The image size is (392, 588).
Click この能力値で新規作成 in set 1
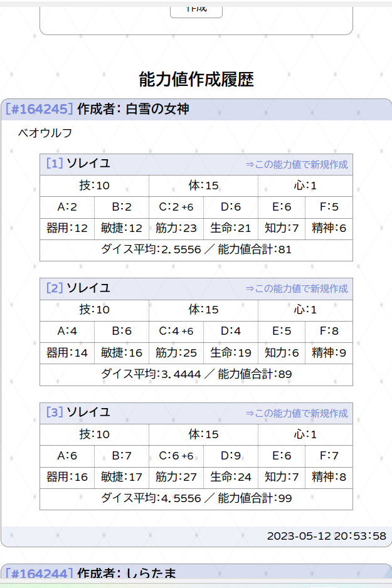(x=297, y=165)
